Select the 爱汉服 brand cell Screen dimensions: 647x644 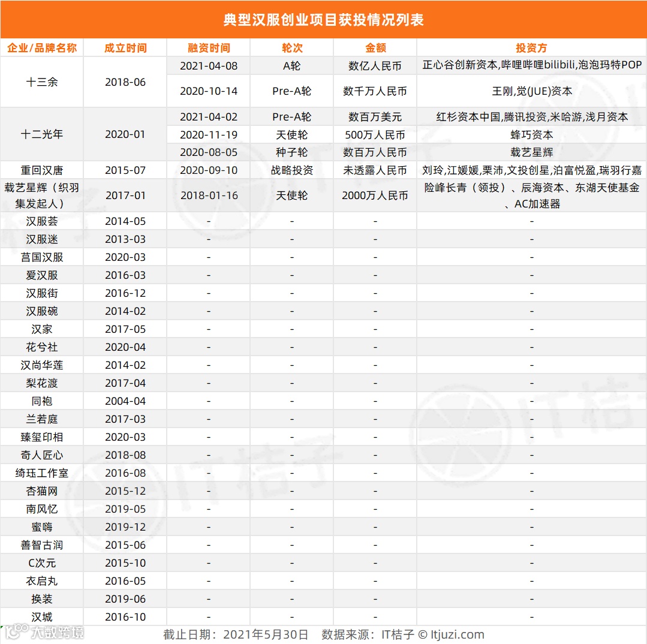[42, 275]
